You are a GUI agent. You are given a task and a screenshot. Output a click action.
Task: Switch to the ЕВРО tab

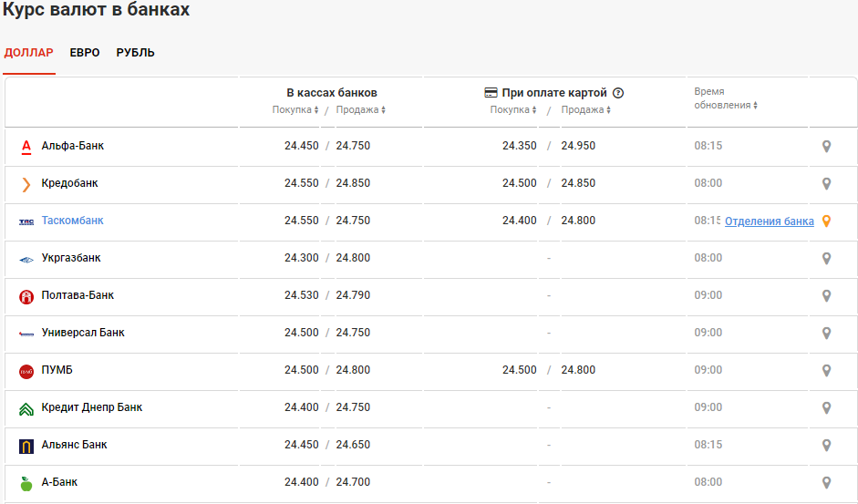85,53
